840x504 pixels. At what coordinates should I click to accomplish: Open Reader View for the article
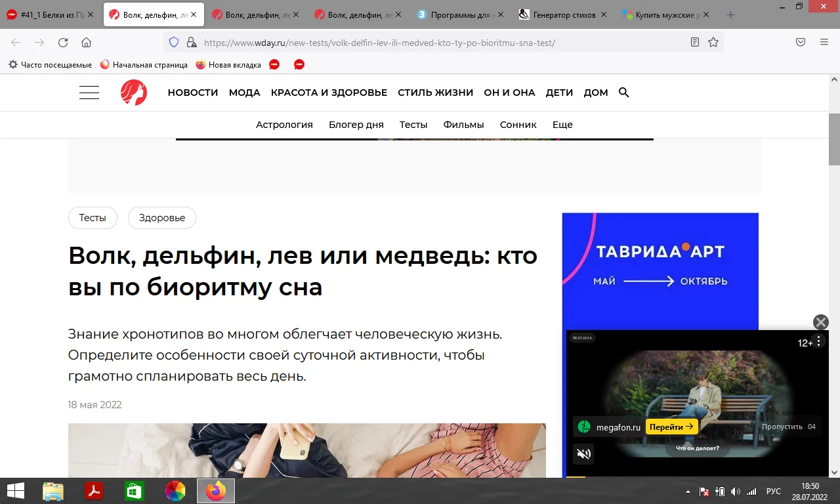[694, 42]
